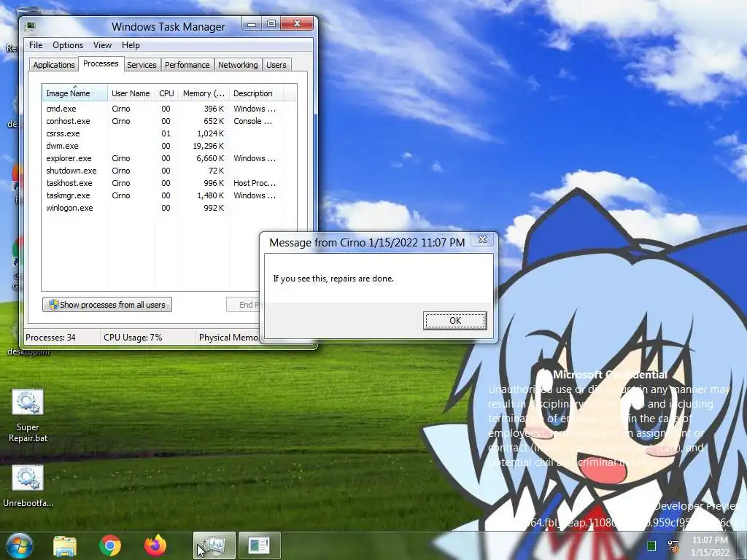747x560 pixels.
Task: Open the Help menu in Task Manager
Action: 131,45
